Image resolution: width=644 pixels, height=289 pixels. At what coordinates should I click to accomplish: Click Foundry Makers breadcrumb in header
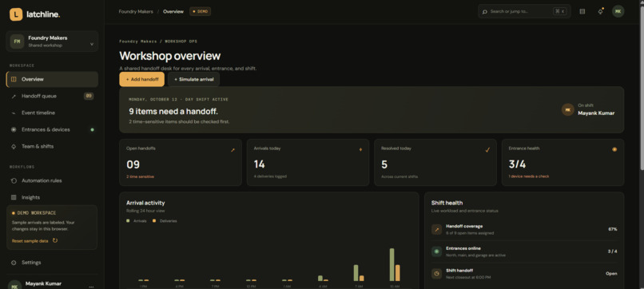pos(136,11)
